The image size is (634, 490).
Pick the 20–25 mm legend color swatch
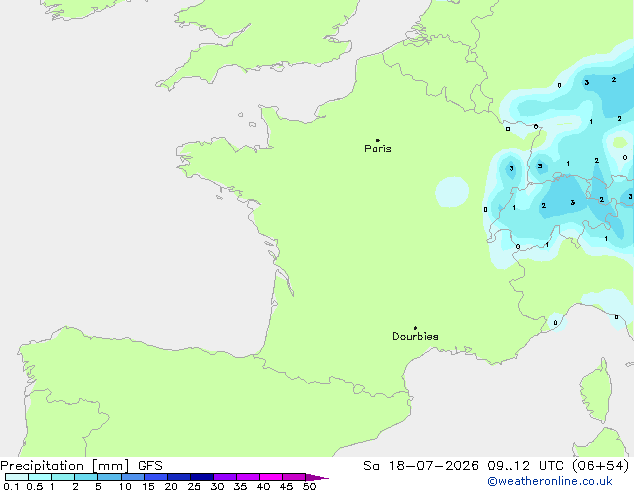(179, 477)
